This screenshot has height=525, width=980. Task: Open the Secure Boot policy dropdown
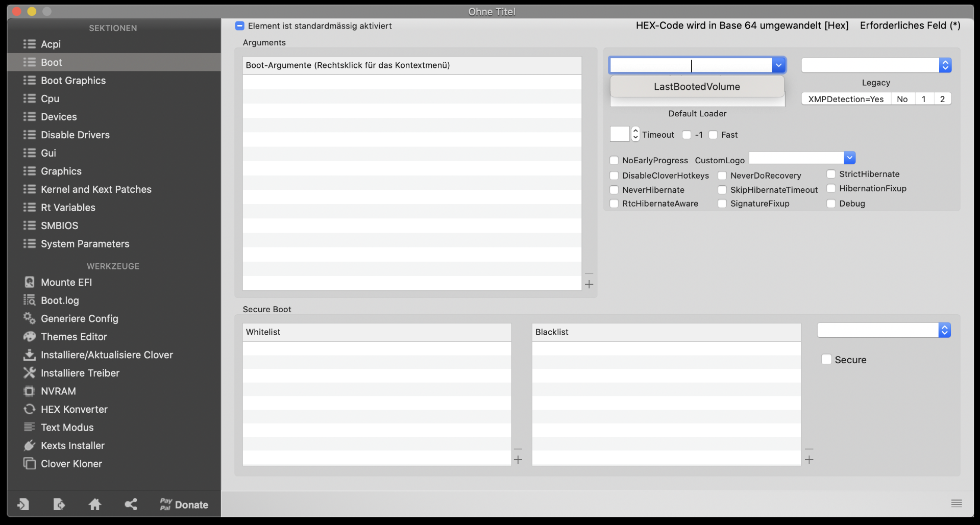coord(884,330)
